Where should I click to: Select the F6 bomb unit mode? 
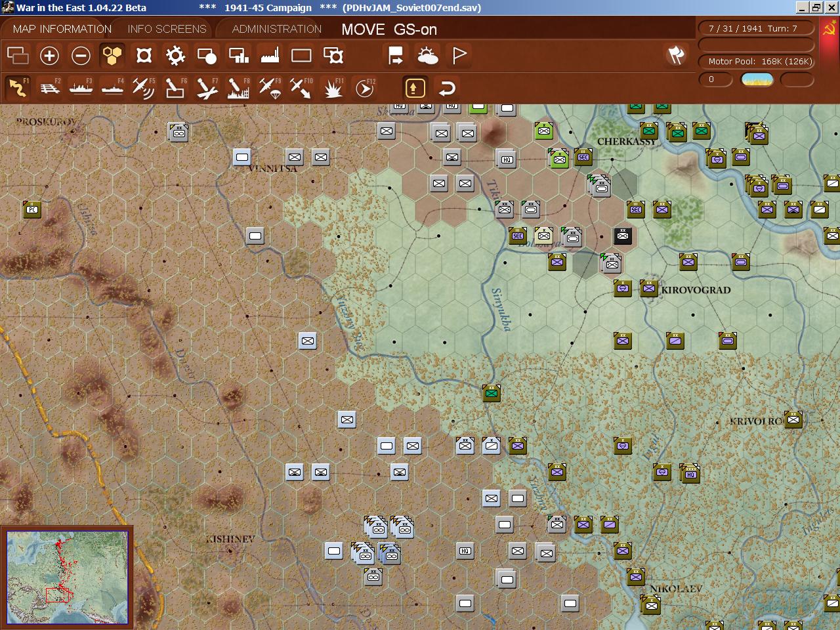point(175,87)
